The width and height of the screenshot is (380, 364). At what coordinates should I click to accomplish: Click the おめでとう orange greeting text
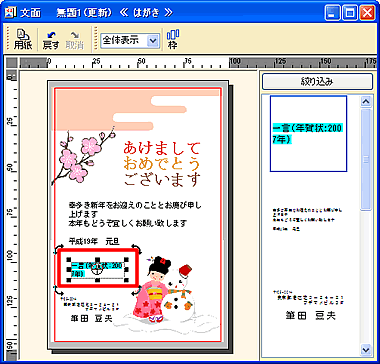coord(162,164)
